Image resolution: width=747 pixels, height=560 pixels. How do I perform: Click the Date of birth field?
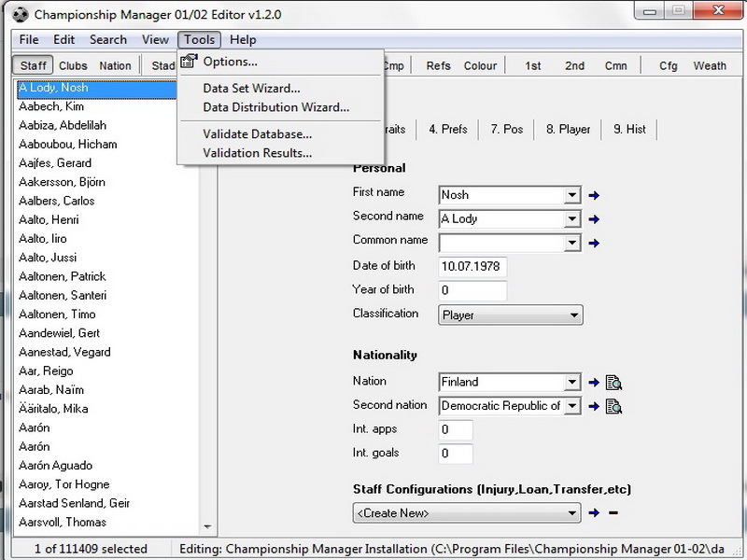click(x=472, y=266)
